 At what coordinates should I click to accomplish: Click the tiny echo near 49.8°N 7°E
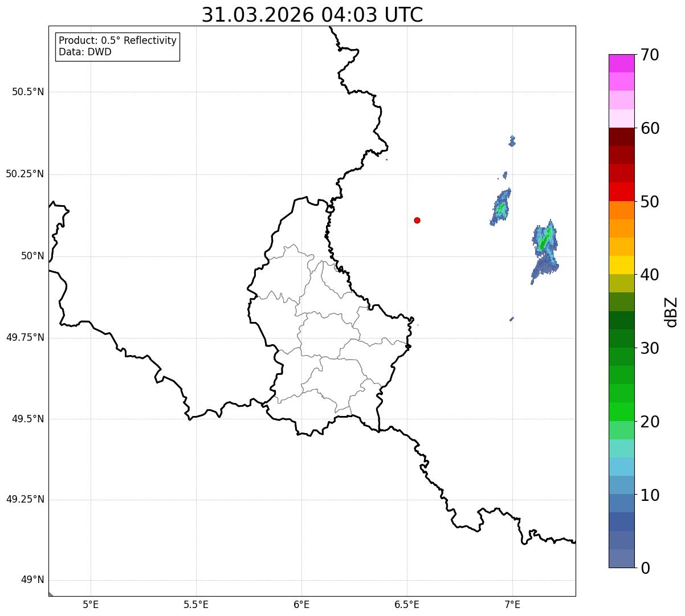[x=512, y=319]
